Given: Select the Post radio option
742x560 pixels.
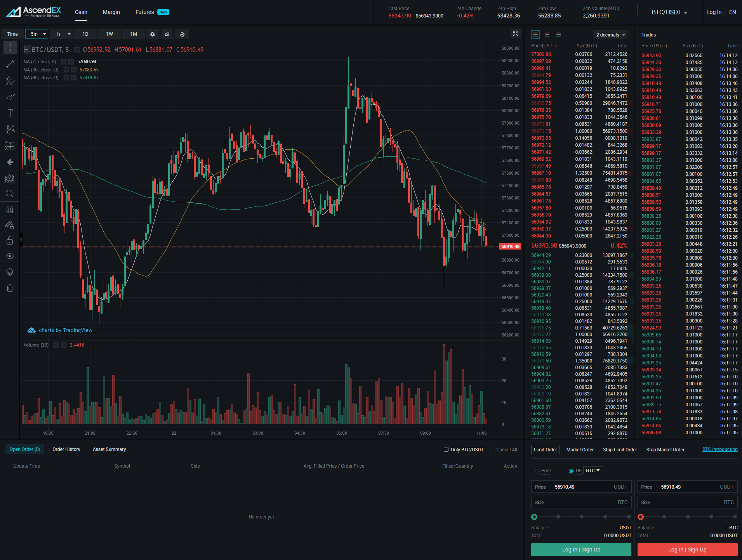Looking at the screenshot, I should (537, 471).
